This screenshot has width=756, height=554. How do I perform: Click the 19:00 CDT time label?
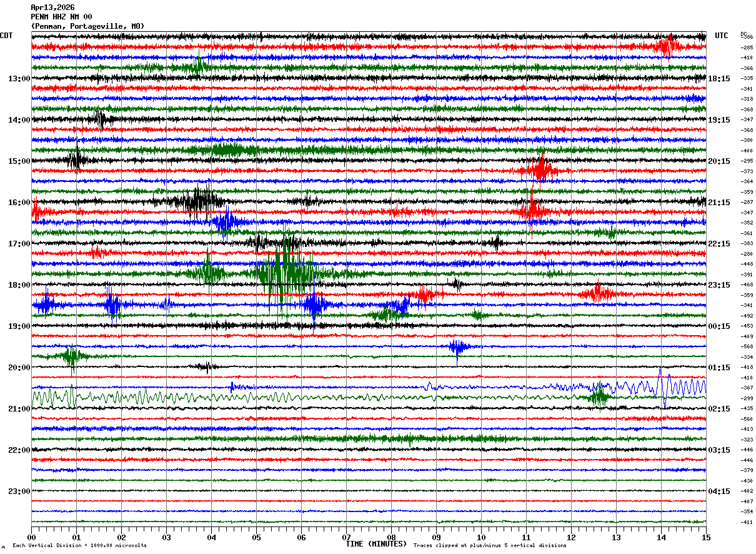point(19,326)
